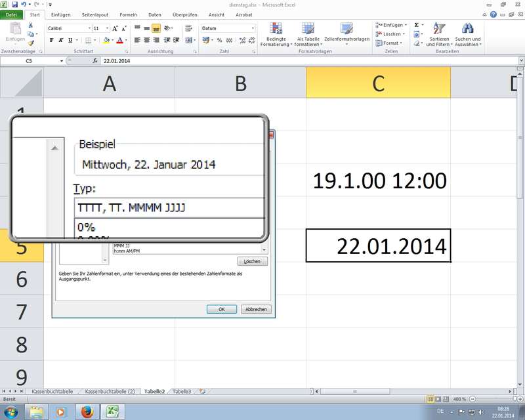Switch to the Daten ribbon tab
The image size is (525, 420).
[155, 14]
